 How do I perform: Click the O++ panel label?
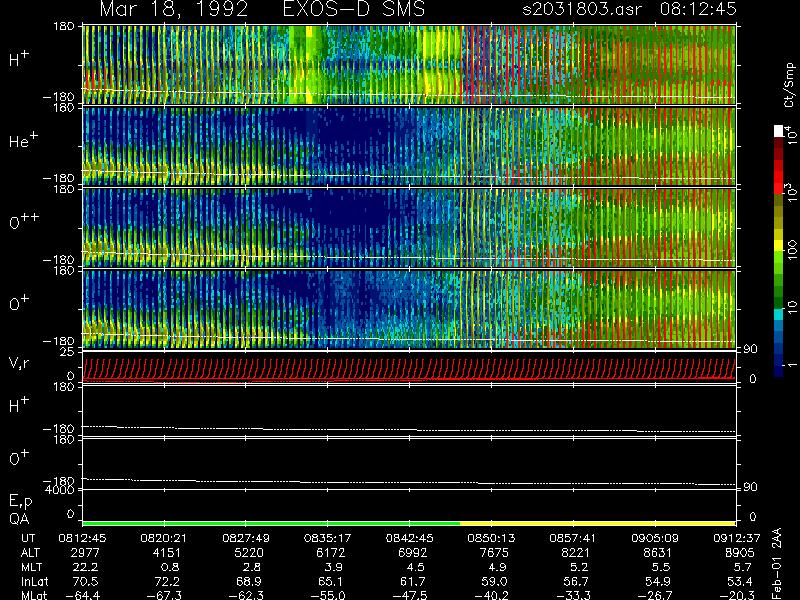tap(24, 221)
